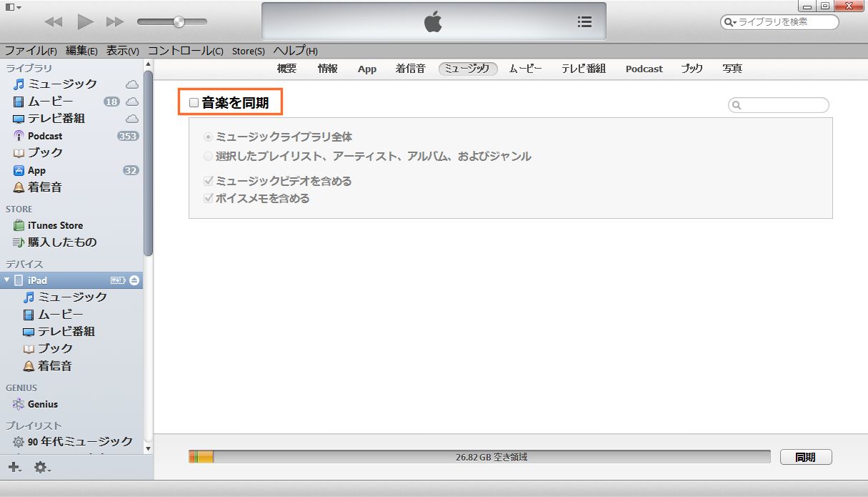This screenshot has width=868, height=497.
Task: Open the up-next list icon
Action: click(x=584, y=21)
